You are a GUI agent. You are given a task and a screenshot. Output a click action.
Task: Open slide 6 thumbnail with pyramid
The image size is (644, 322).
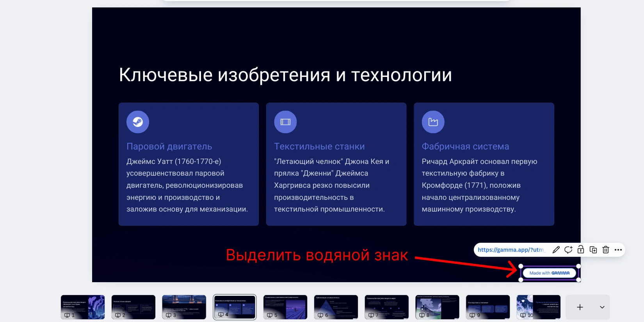click(x=336, y=307)
